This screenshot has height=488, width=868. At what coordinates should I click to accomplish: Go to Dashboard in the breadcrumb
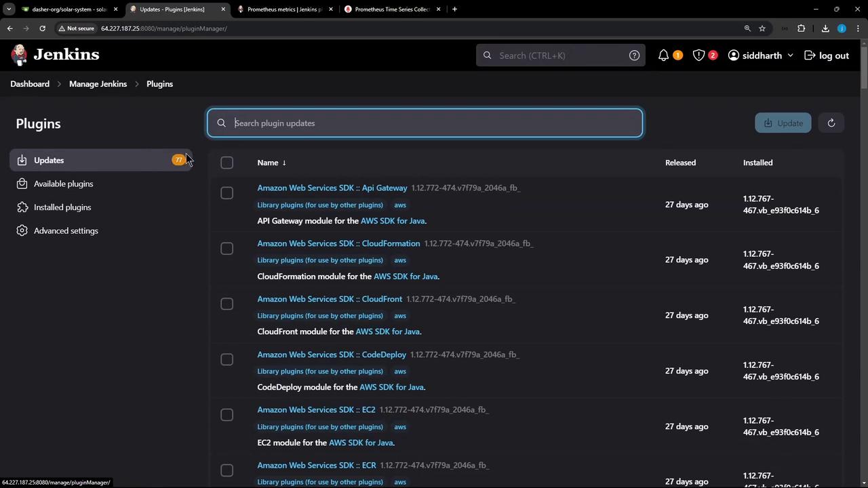pyautogui.click(x=30, y=84)
